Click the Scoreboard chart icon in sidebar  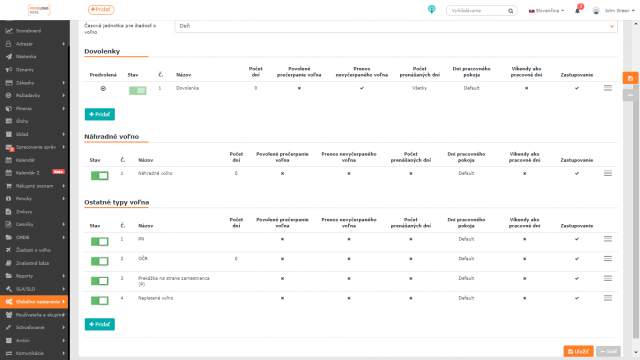9,31
